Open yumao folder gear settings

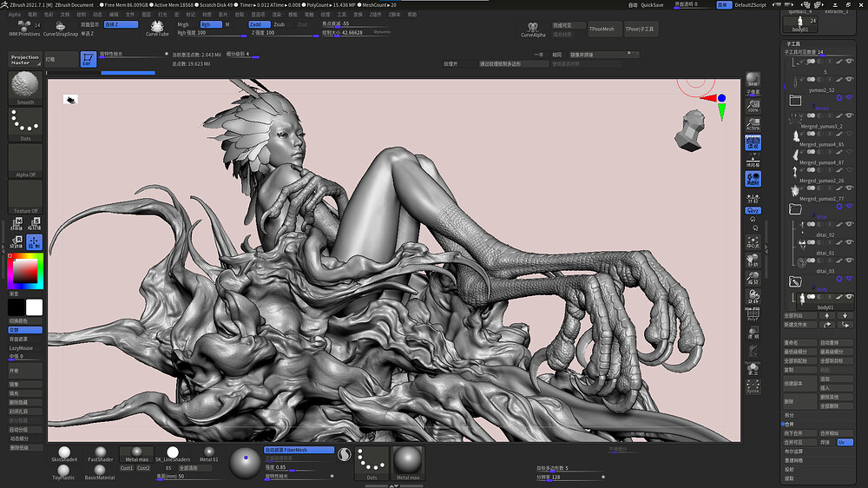point(839,97)
